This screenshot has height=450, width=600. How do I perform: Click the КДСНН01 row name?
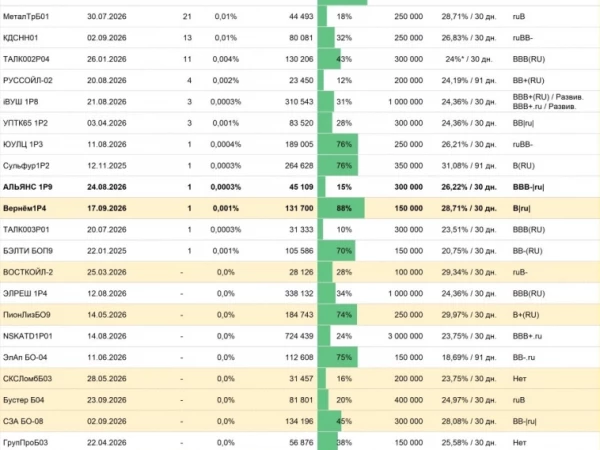20,38
